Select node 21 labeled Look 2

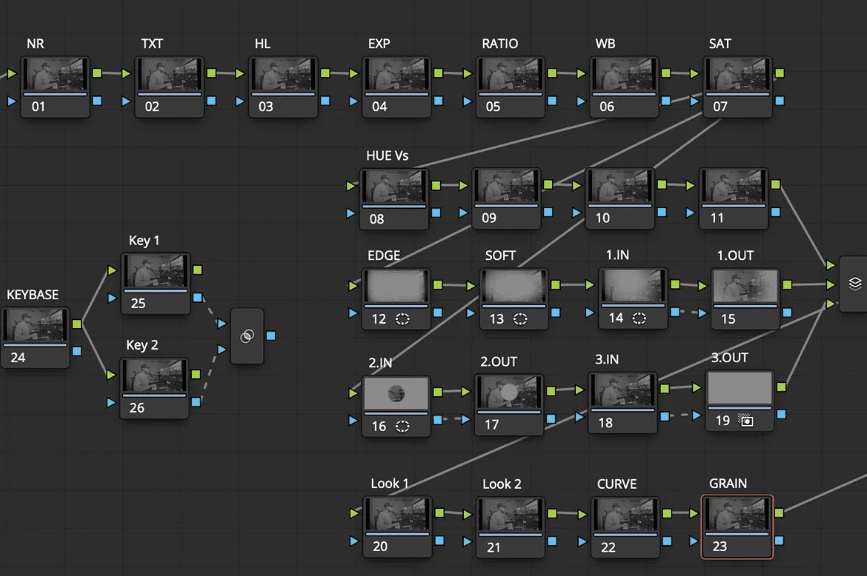[x=510, y=527]
